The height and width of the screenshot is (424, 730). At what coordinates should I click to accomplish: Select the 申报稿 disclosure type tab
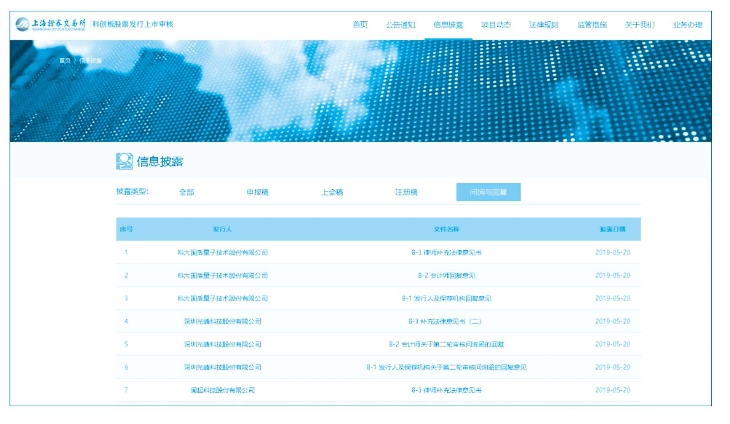coord(258,192)
